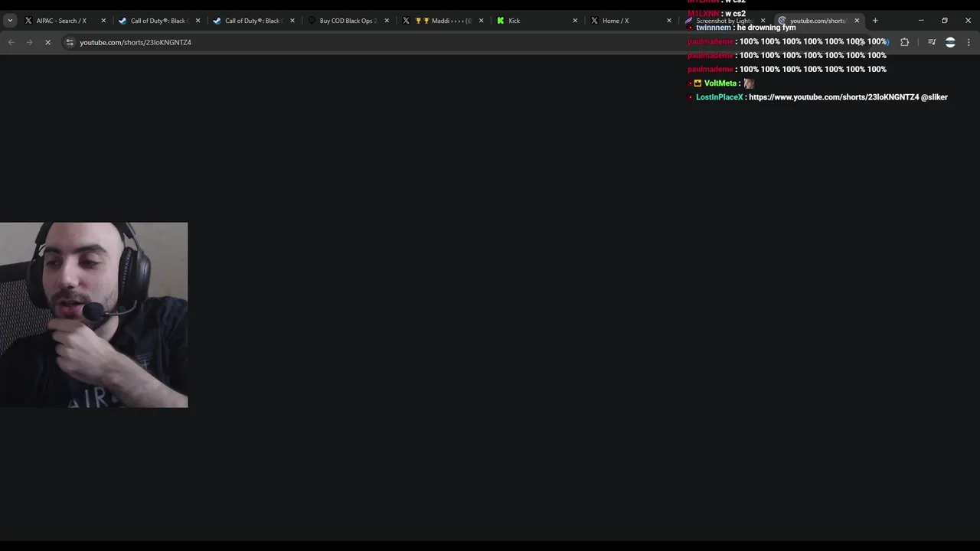Close the Home / X tab
This screenshot has width=980, height=551.
pyautogui.click(x=669, y=21)
